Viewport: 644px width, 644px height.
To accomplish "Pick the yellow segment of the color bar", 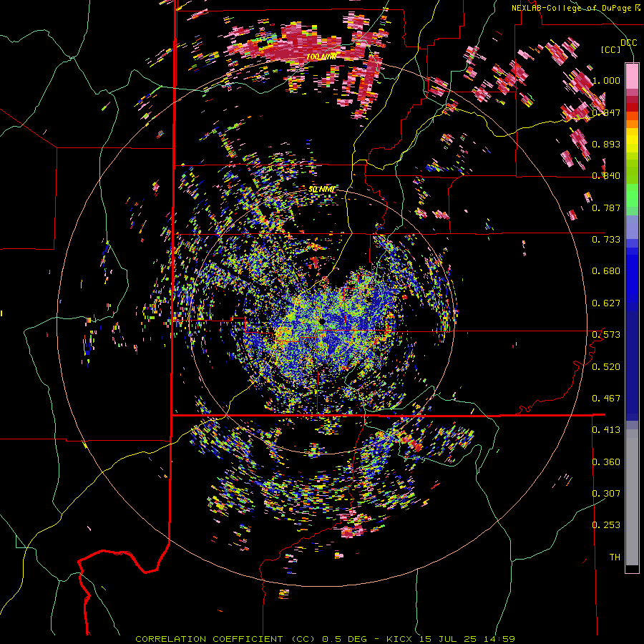I will [632, 140].
